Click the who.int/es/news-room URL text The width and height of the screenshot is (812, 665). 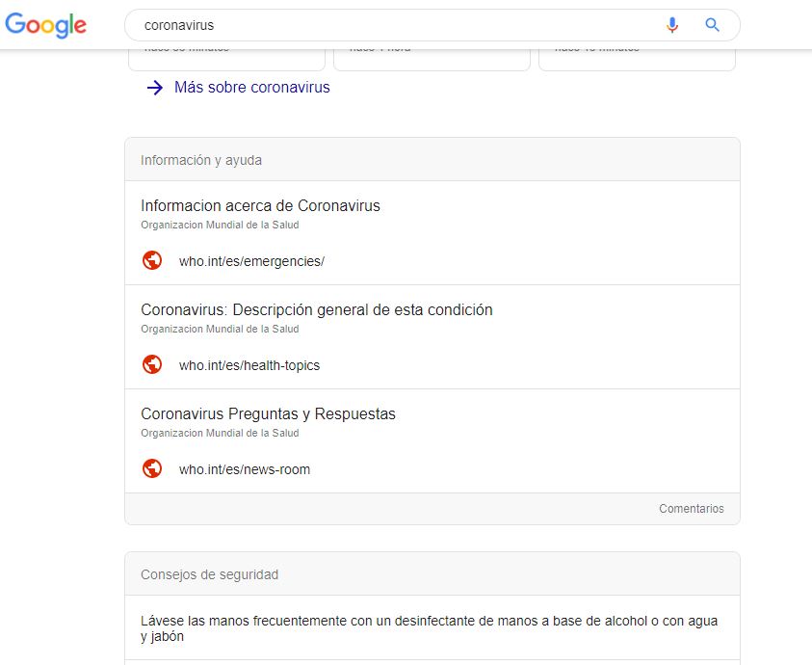point(245,469)
